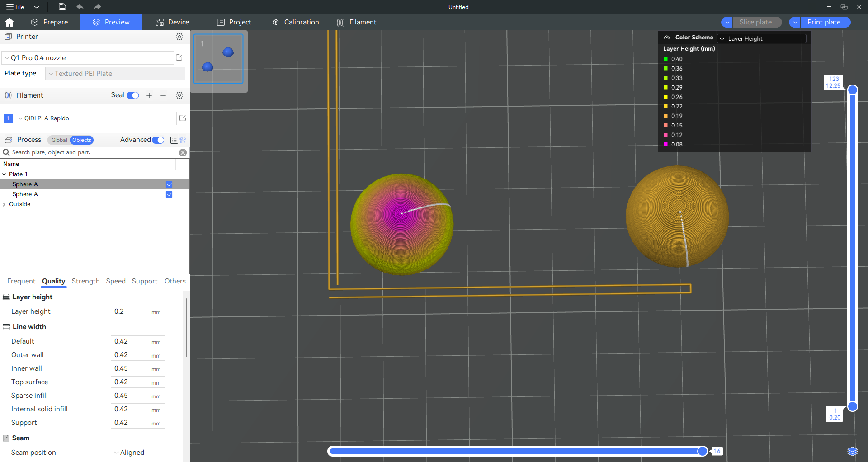Remove a filament with minus icon
Viewport: 868px width, 462px height.
[163, 95]
